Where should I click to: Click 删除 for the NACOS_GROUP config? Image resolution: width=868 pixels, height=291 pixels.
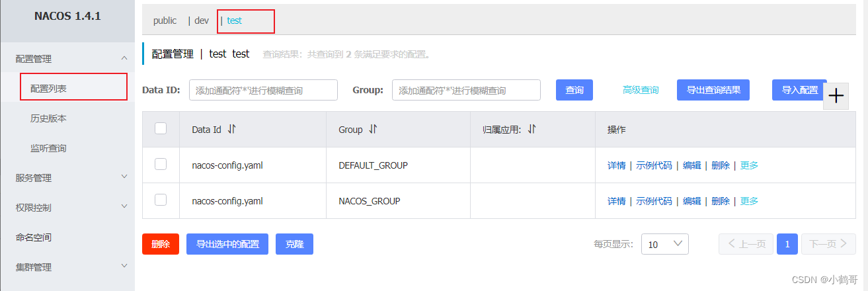pos(721,201)
